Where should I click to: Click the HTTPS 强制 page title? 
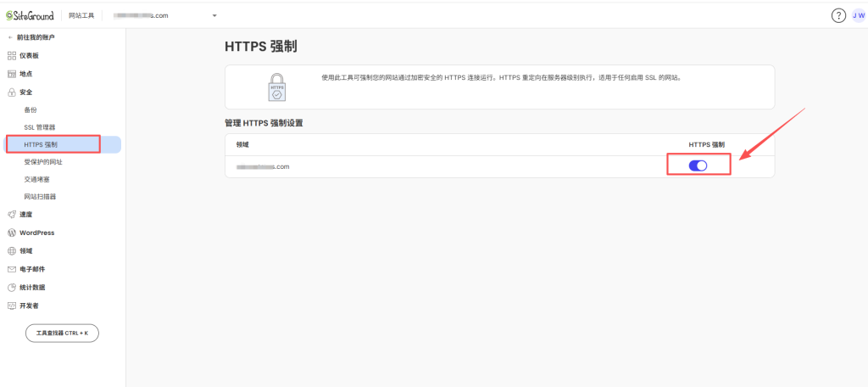(261, 47)
